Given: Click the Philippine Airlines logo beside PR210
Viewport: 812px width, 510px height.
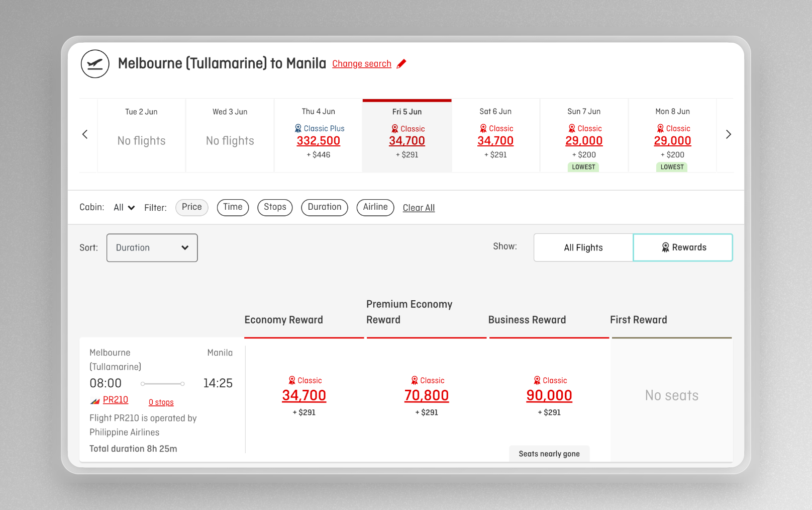Looking at the screenshot, I should (95, 401).
